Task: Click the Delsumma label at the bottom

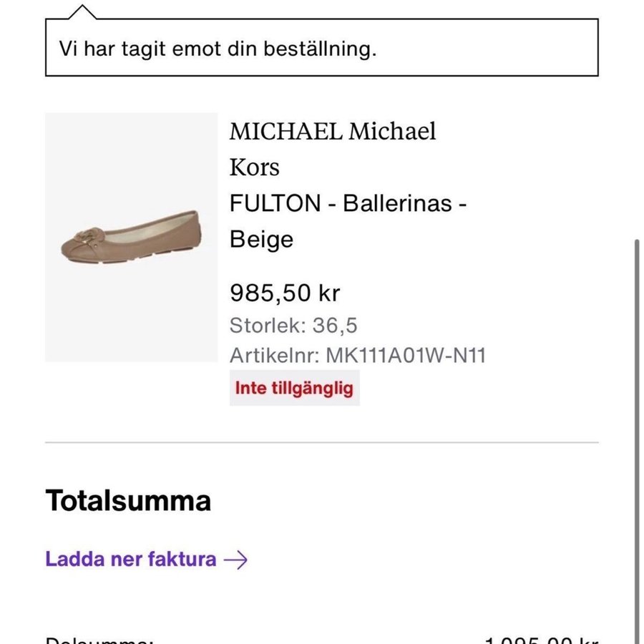Action: click(x=99, y=639)
